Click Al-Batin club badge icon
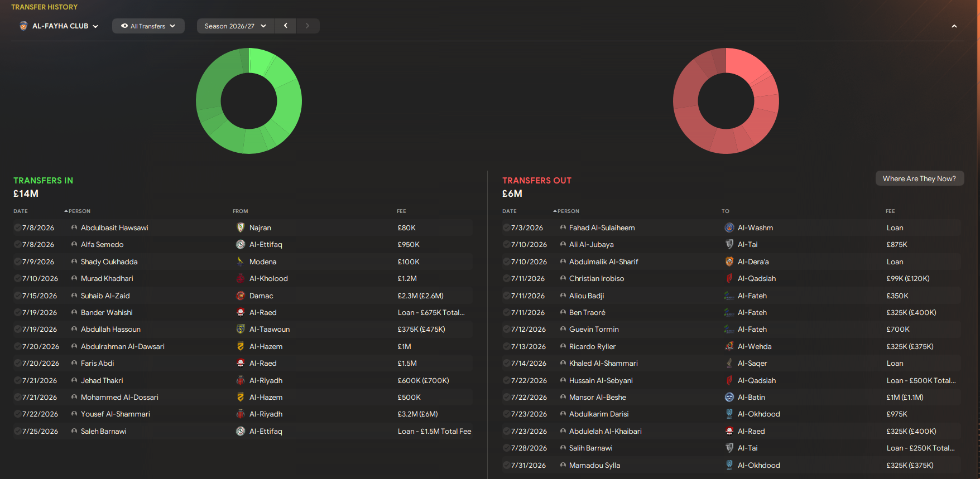Viewport: 980px width, 479px height. [729, 397]
